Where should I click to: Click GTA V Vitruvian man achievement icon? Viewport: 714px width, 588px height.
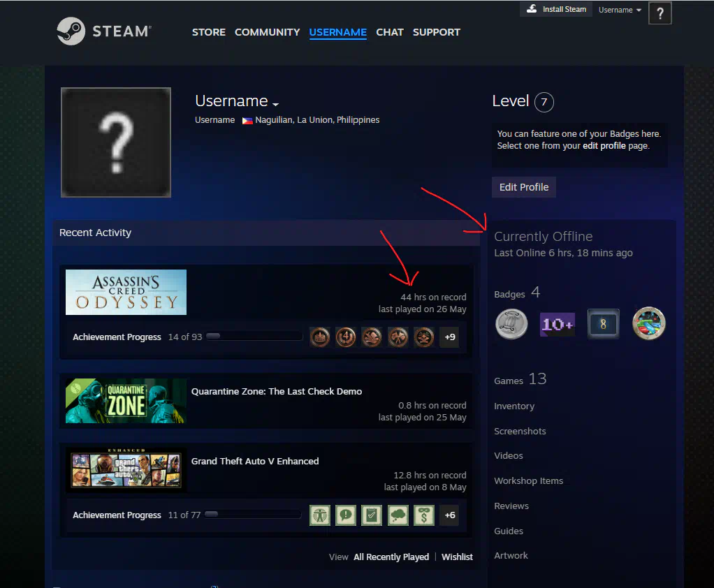point(320,515)
